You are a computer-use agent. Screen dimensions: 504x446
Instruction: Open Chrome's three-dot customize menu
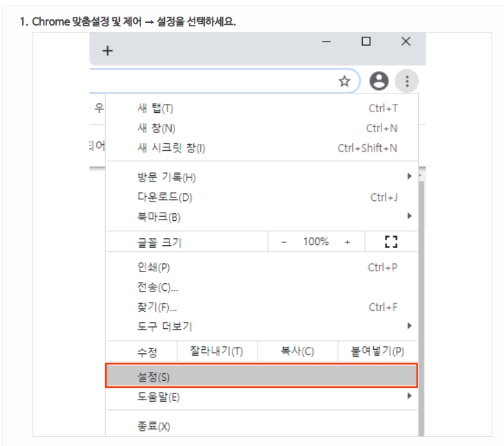[x=407, y=81]
